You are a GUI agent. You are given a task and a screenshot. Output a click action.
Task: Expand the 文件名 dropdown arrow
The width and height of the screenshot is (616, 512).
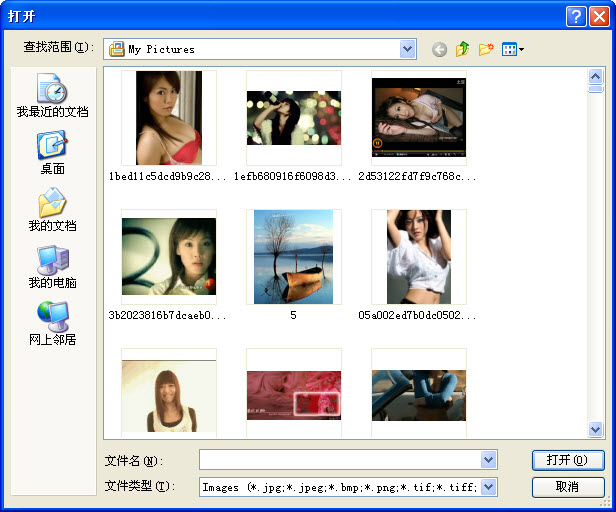(x=488, y=460)
